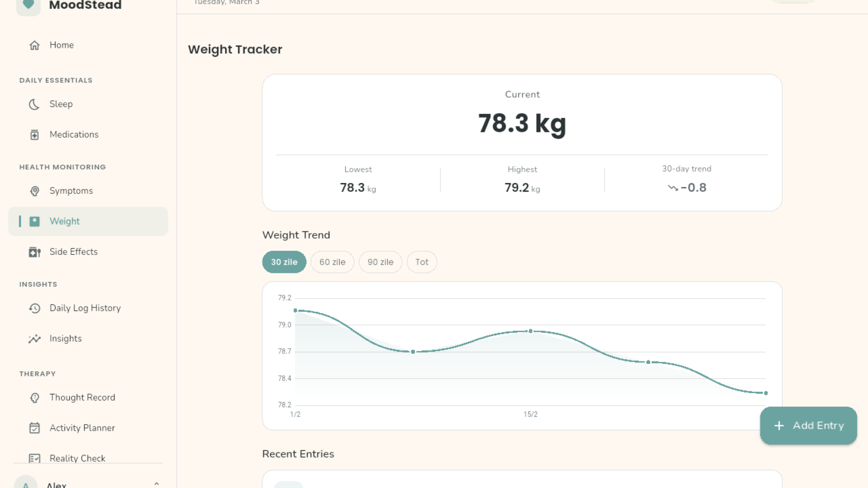Click the Add Entry button
868x488 pixels.
808,426
